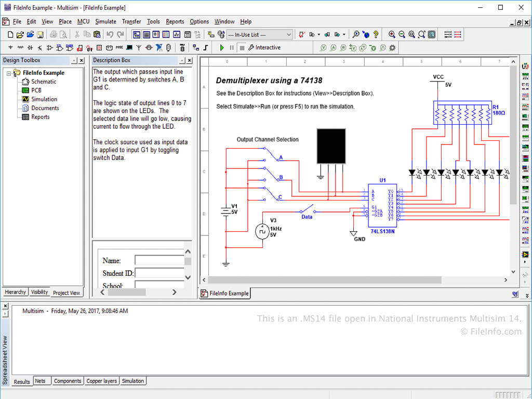Screen dimensions: 532x399
Task: Open the Simulate menu
Action: tap(106, 22)
